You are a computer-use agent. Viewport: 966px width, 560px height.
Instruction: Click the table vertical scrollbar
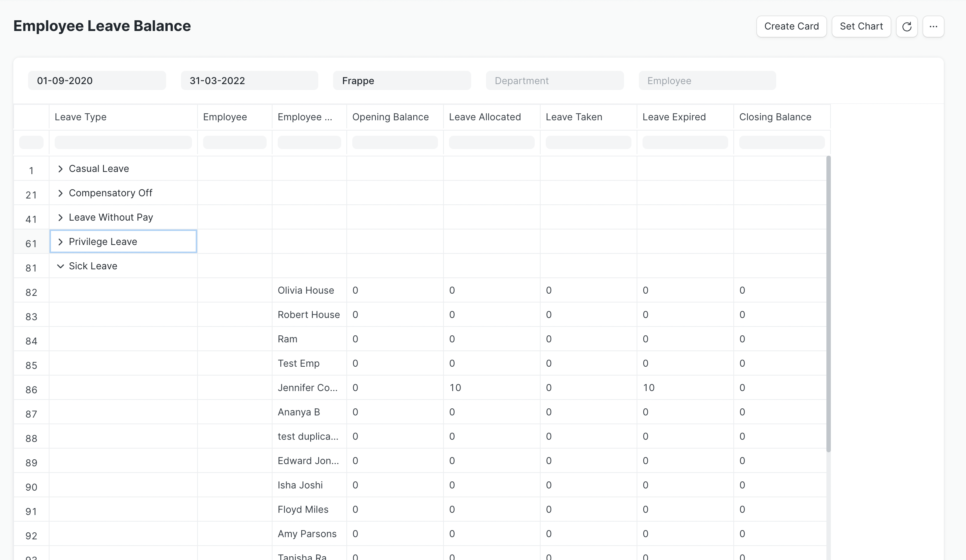click(x=828, y=304)
